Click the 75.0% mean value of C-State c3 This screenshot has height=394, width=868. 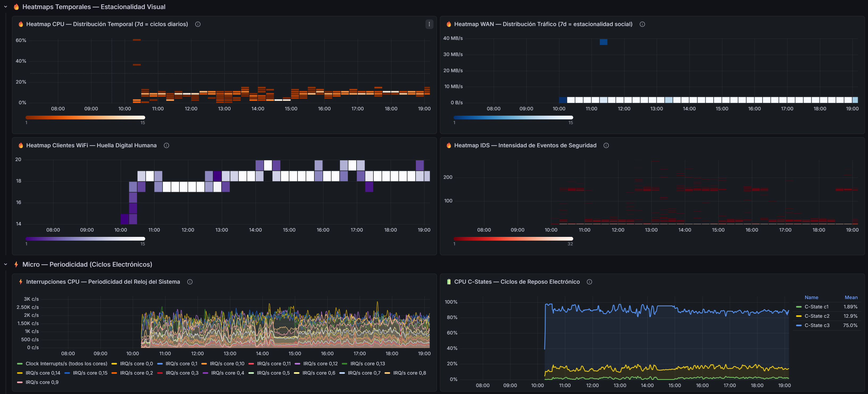[850, 326]
